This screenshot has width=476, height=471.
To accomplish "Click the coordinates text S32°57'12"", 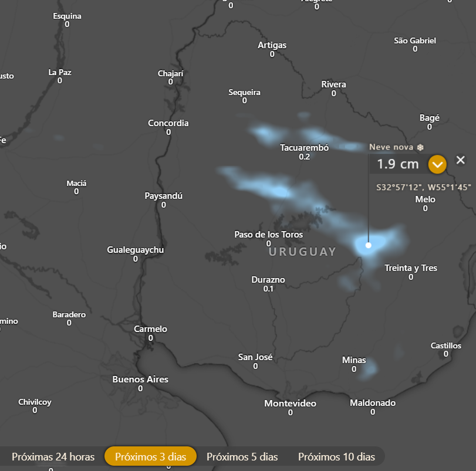I will point(399,188).
